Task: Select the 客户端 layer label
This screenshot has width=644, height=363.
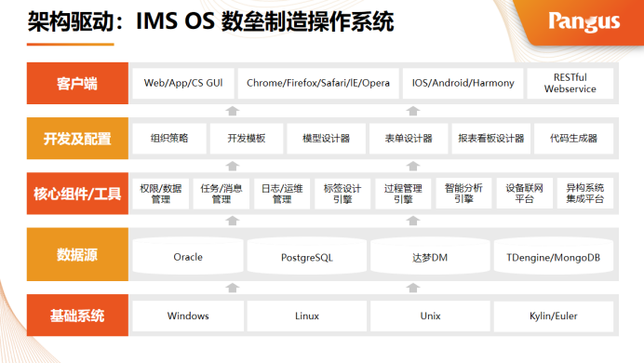Action: pos(77,84)
